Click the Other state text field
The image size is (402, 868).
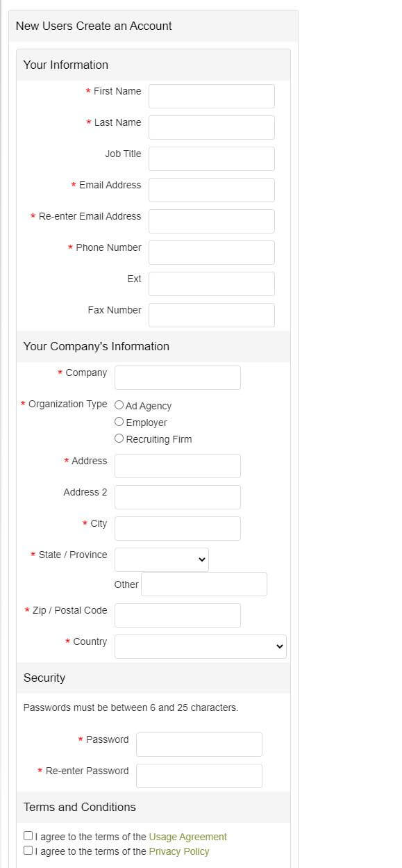pos(204,584)
